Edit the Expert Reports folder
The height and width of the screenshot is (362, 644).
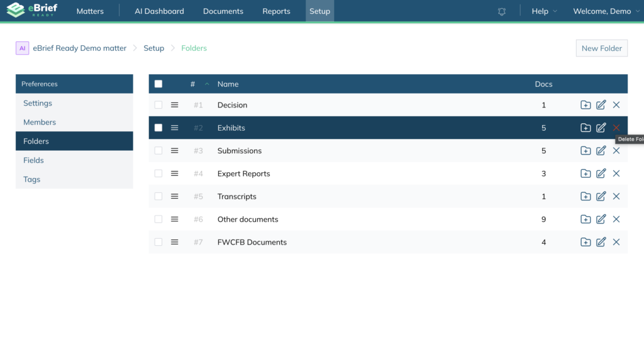pyautogui.click(x=601, y=173)
